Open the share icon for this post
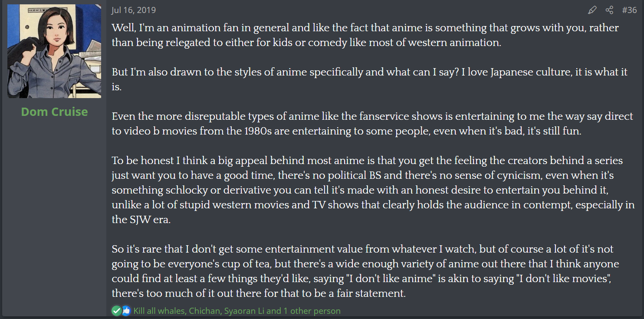Image resolution: width=644 pixels, height=319 pixels. [x=609, y=10]
